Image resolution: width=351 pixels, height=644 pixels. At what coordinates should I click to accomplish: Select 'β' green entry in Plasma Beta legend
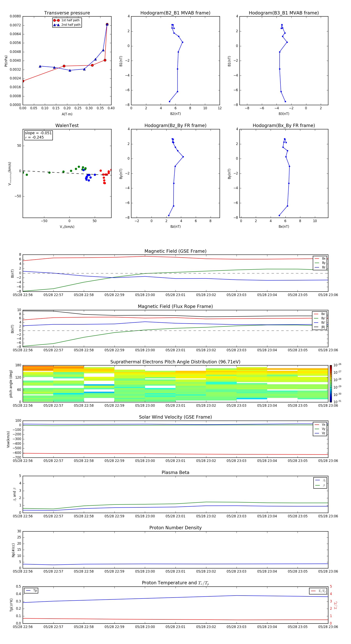tap(320, 485)
